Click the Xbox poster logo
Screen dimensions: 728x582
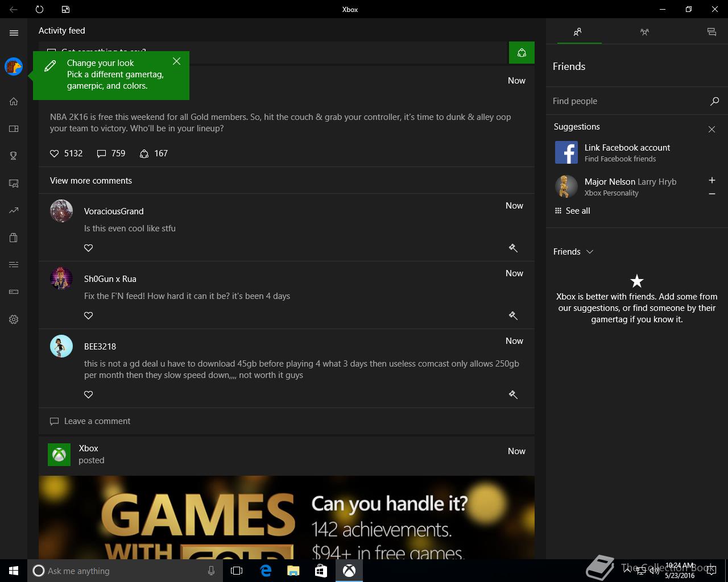click(x=59, y=455)
